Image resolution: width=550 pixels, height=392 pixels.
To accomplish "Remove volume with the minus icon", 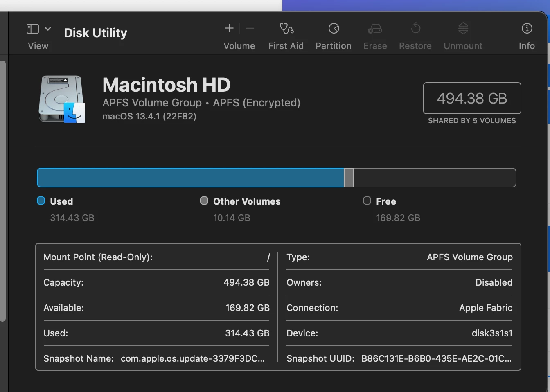I will (250, 28).
